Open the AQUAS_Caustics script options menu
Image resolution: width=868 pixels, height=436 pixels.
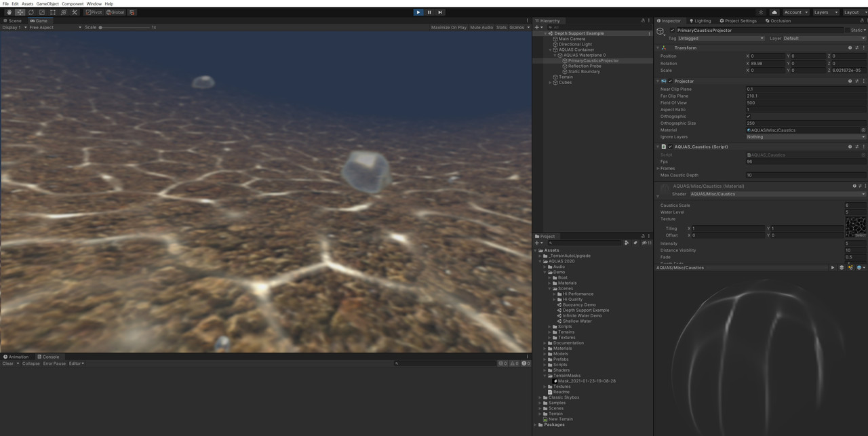(x=863, y=147)
